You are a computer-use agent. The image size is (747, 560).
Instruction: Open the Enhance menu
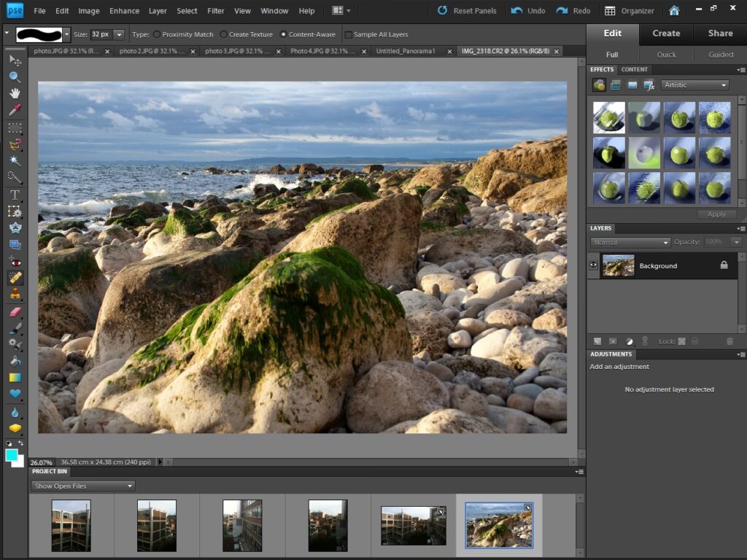pos(124,11)
